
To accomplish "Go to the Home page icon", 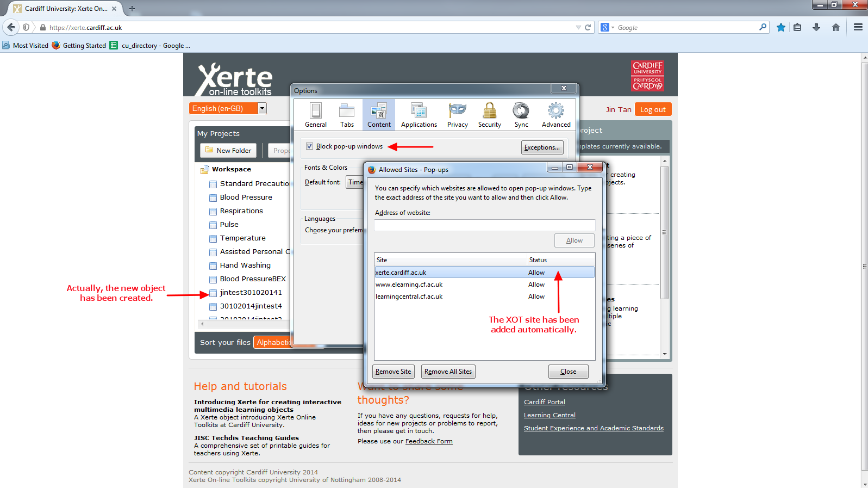I will pyautogui.click(x=836, y=27).
